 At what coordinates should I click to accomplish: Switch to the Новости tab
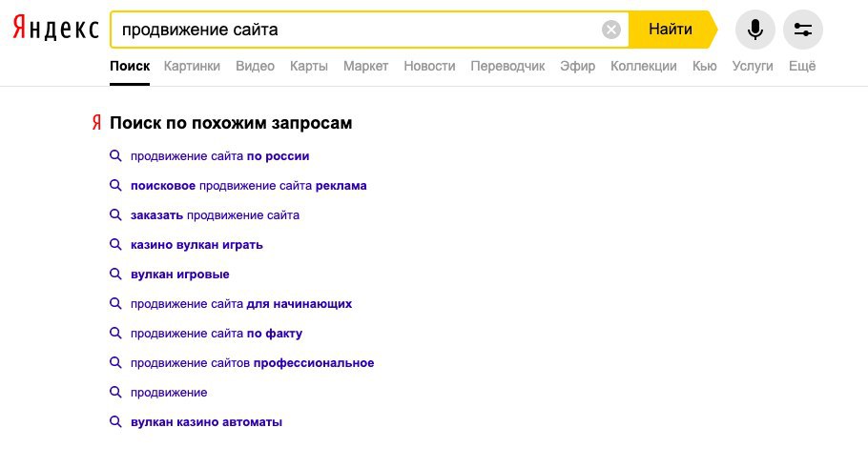pos(429,67)
